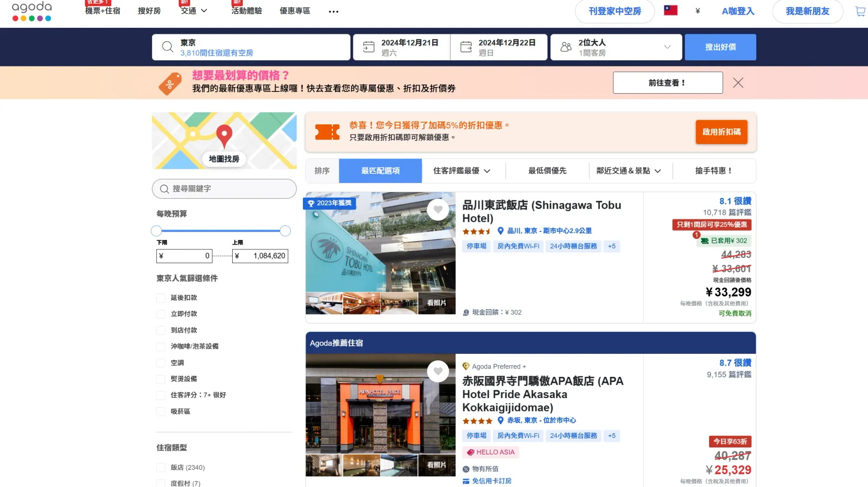Select 搶手特惠！ sort tab
Image resolution: width=868 pixels, height=487 pixels.
714,171
